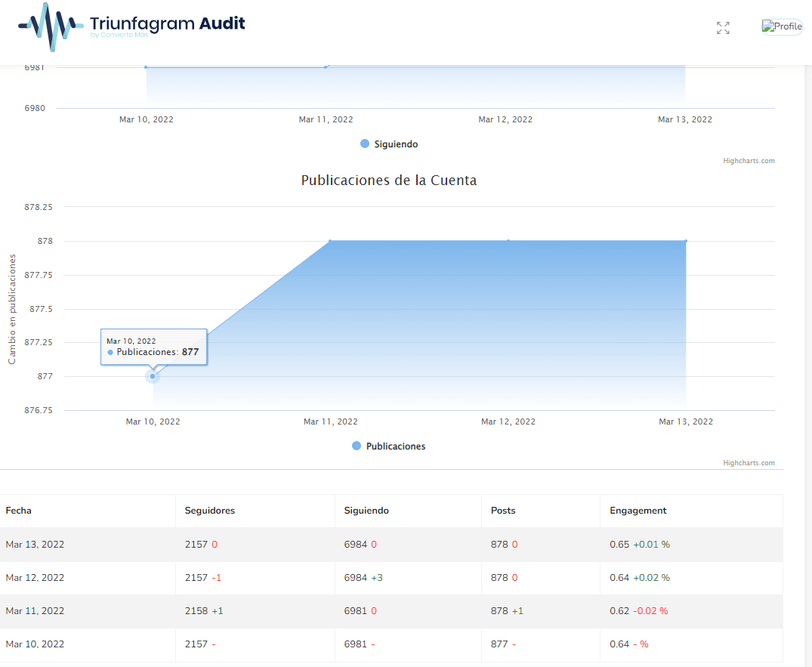Screen dimensions: 812x667
Task: Click the Siguiendo column header in table
Action: pos(366,511)
